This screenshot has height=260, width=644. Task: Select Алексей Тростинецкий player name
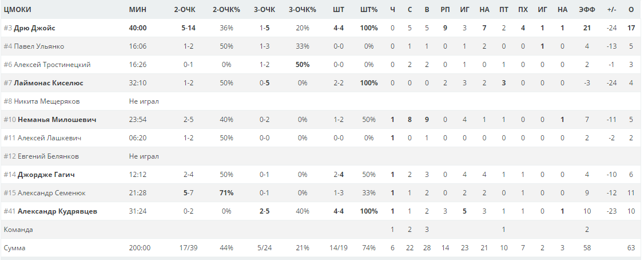[x=52, y=65]
